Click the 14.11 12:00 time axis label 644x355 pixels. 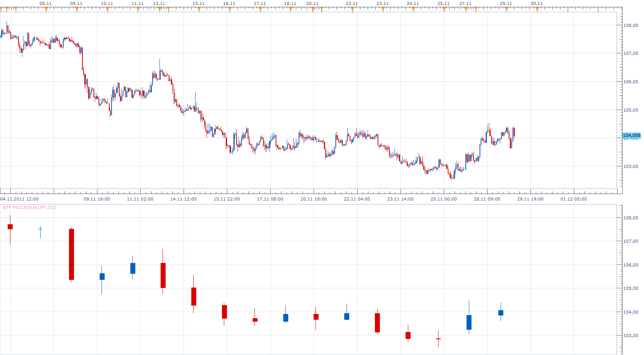point(184,199)
